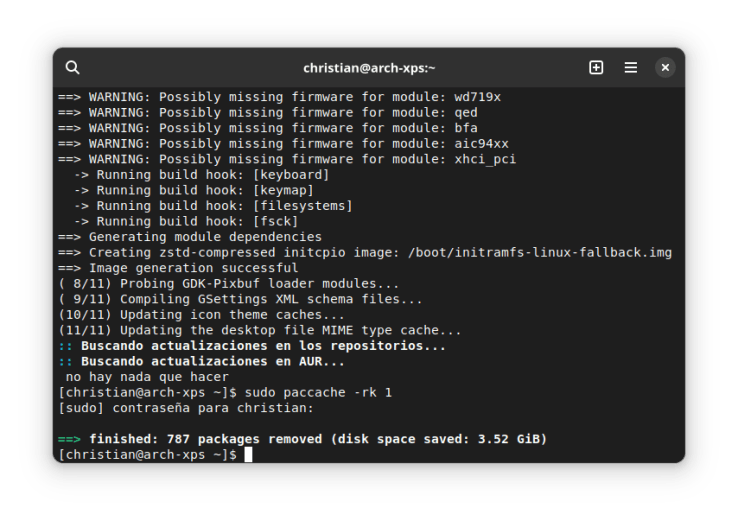Close the terminal window
738x521 pixels.
coord(665,67)
